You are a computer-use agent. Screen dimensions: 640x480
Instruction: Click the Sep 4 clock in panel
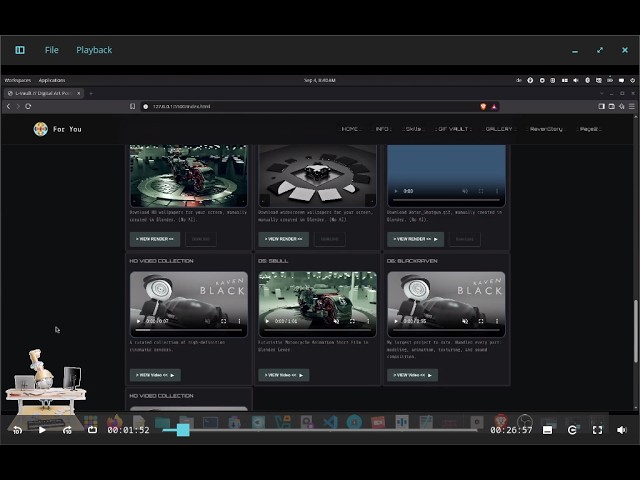320,80
